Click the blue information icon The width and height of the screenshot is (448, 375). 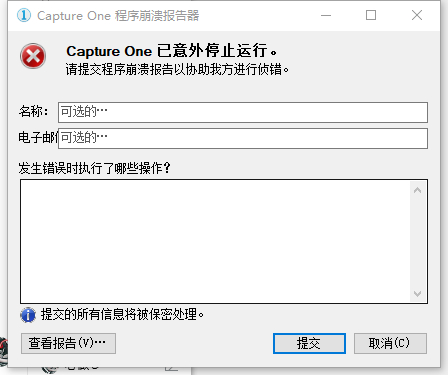(x=28, y=315)
